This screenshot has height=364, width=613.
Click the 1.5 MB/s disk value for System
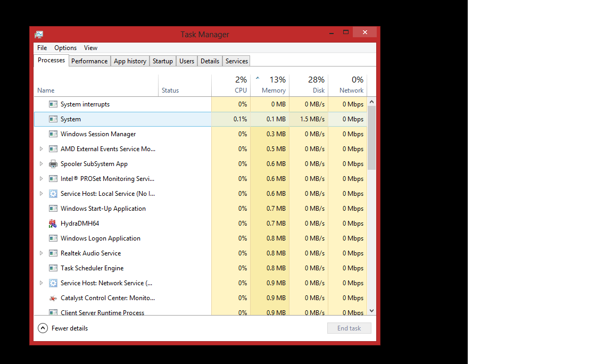pos(312,119)
